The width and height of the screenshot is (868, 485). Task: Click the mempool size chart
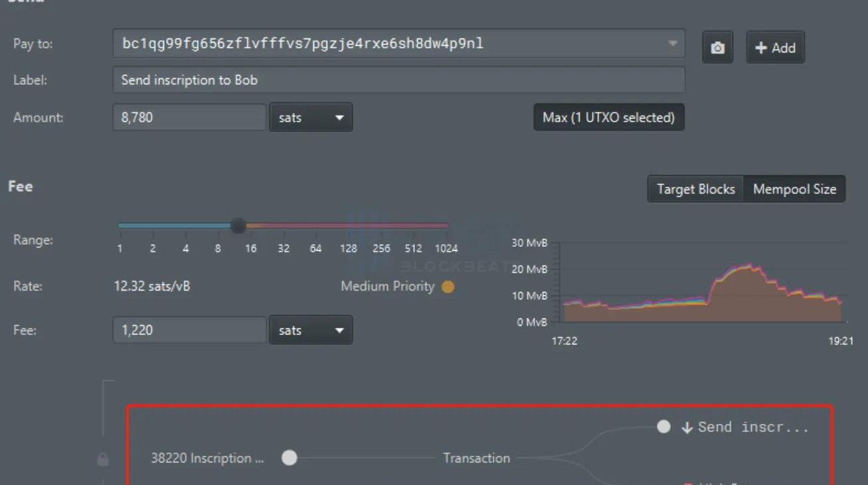click(x=701, y=292)
